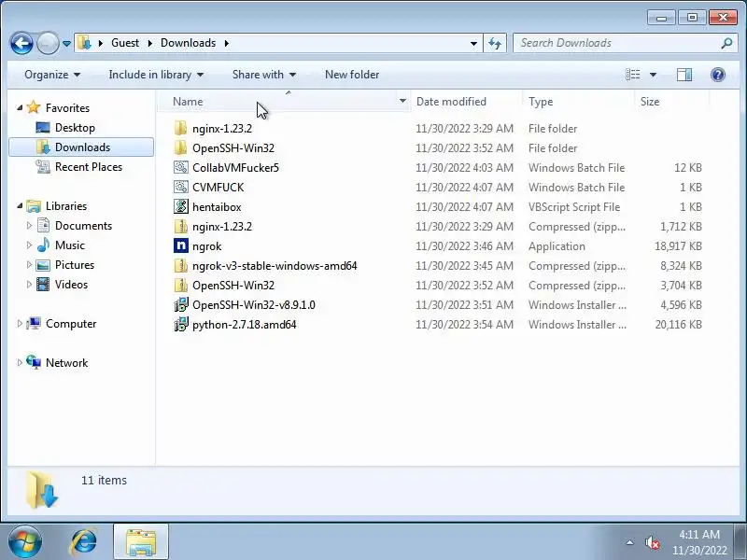This screenshot has width=747, height=560.
Task: Select the CollabVMFucker5 batch file icon
Action: click(x=180, y=167)
